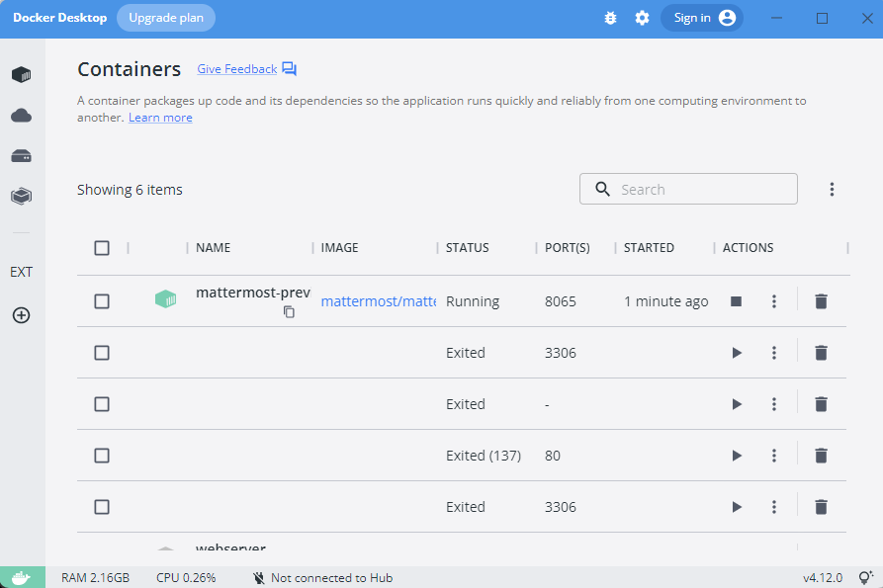Click the CPU 0.26% status entry
Image resolution: width=883 pixels, height=588 pixels.
pos(186,578)
